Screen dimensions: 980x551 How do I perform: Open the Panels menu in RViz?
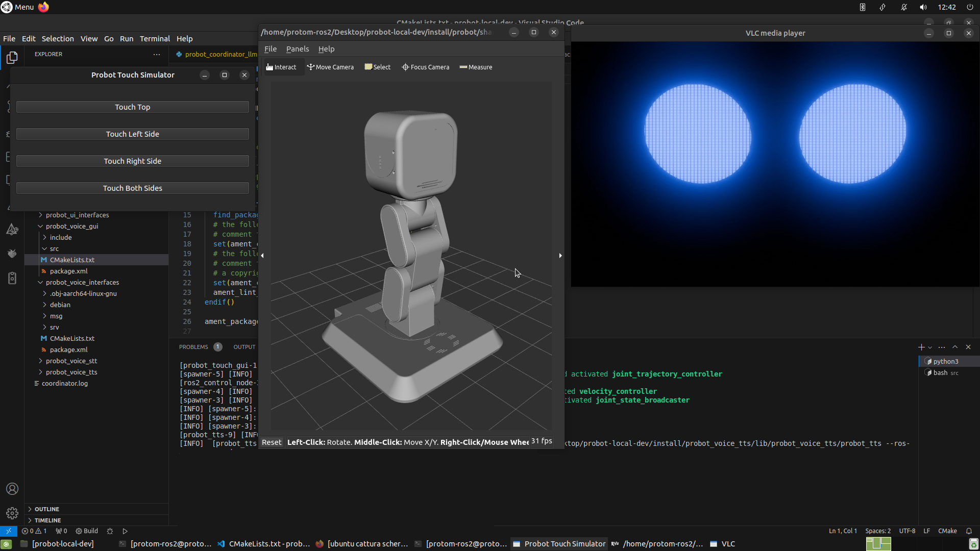pos(298,49)
